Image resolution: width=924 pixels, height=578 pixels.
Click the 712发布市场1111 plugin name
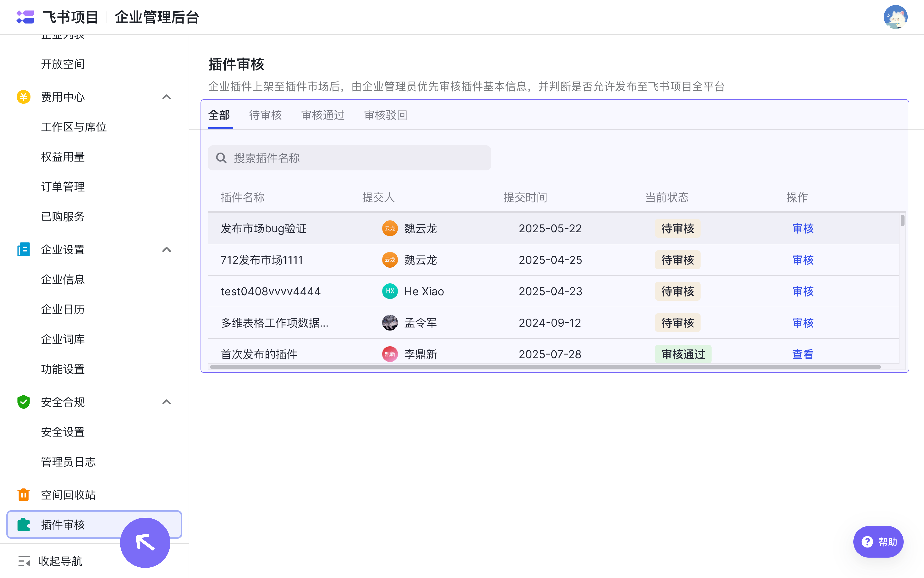(x=262, y=260)
